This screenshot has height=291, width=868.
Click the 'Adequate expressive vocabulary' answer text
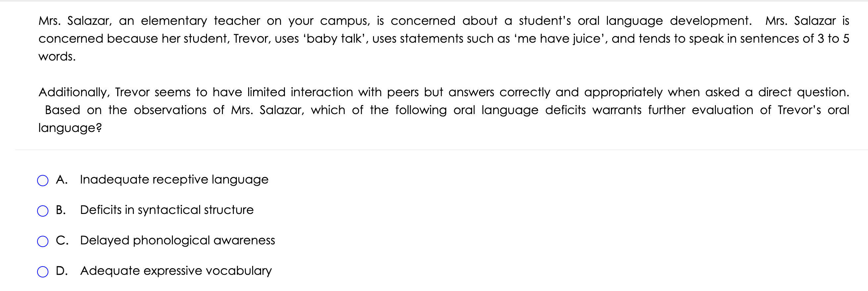tap(176, 271)
